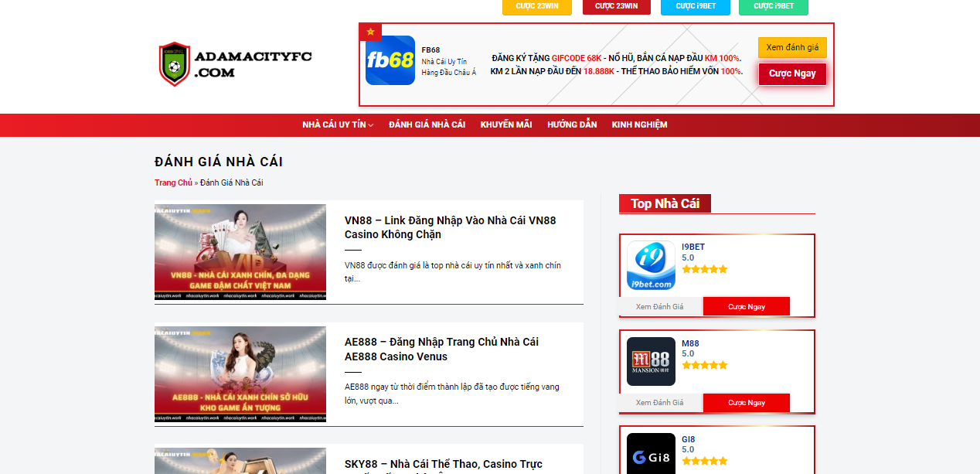Click the first yellow CƯỢC 23WIN button
Image resolution: width=980 pixels, height=474 pixels.
point(537,6)
